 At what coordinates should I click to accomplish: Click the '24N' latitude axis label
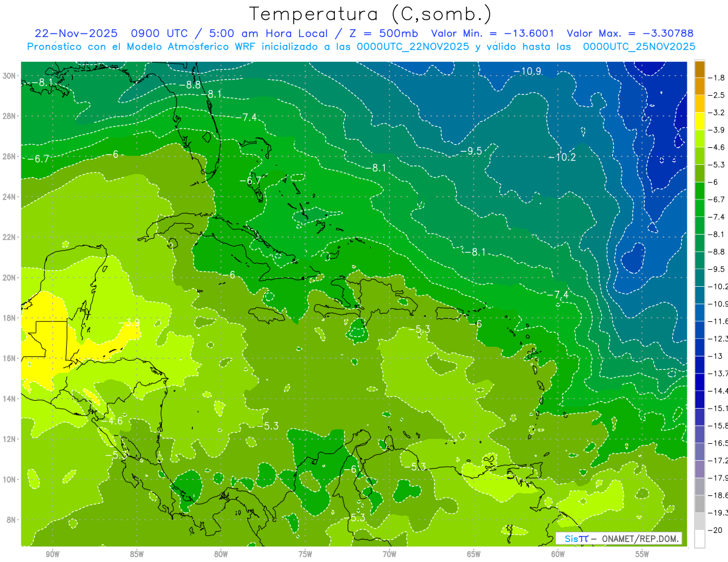pyautogui.click(x=10, y=197)
